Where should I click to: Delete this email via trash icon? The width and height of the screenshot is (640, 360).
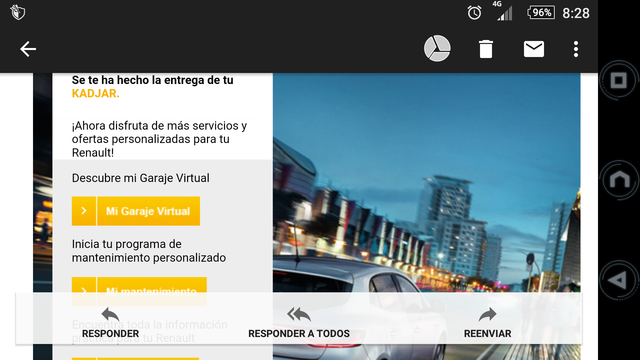pyautogui.click(x=486, y=49)
